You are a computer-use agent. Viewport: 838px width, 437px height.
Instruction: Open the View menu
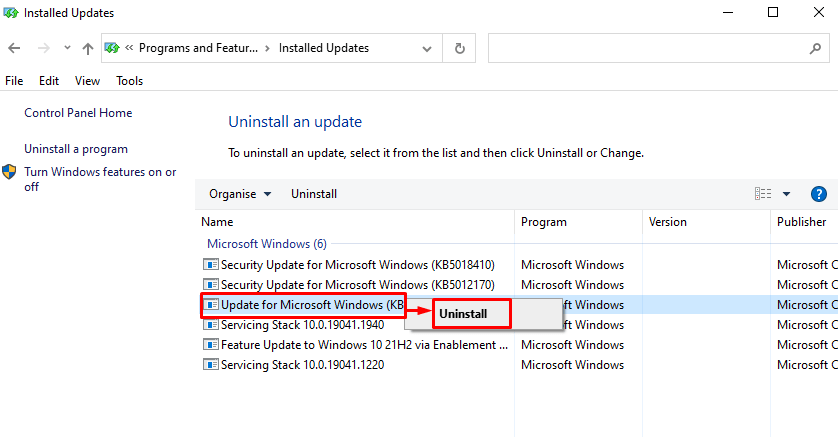pos(87,81)
